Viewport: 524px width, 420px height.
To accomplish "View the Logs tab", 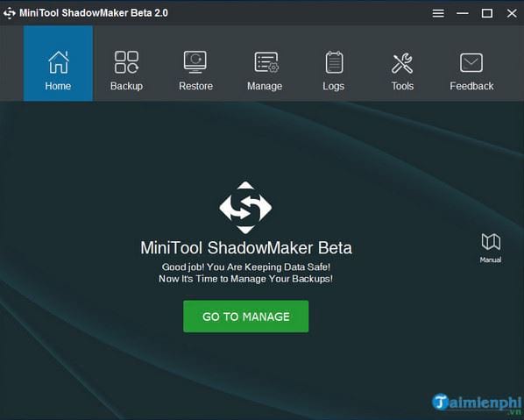I will [334, 70].
